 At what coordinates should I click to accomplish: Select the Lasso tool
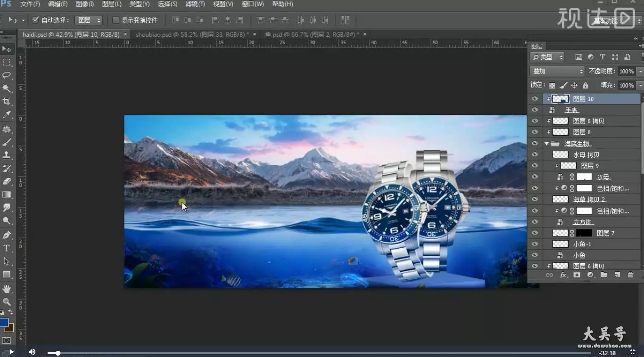tap(7, 75)
